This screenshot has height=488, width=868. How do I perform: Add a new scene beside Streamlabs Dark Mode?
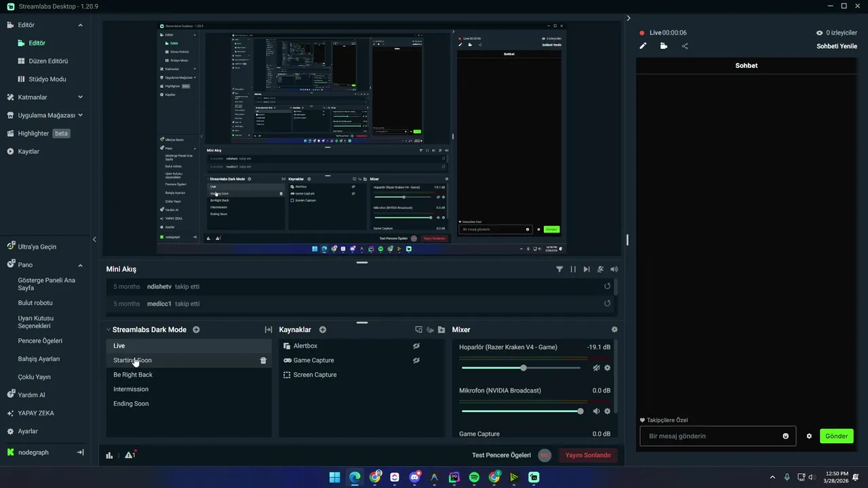point(196,329)
